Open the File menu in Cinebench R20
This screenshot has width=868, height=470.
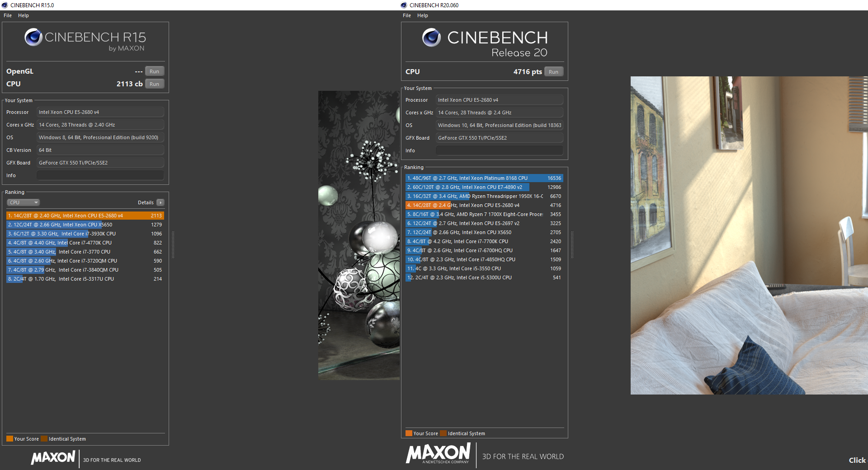[407, 15]
